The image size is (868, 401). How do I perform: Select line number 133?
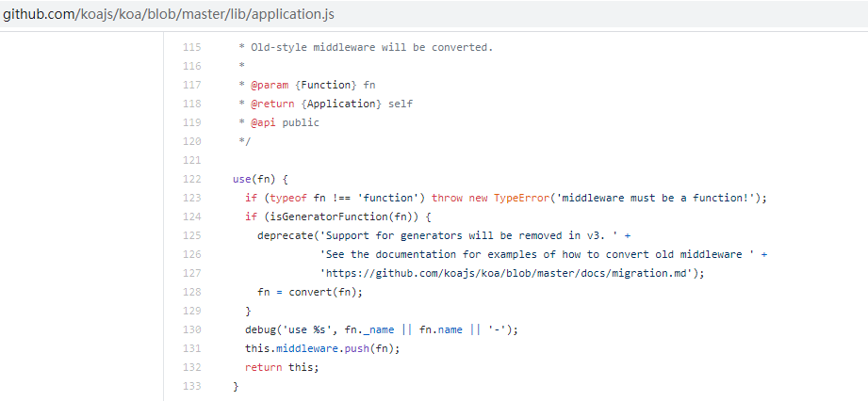[x=191, y=386]
